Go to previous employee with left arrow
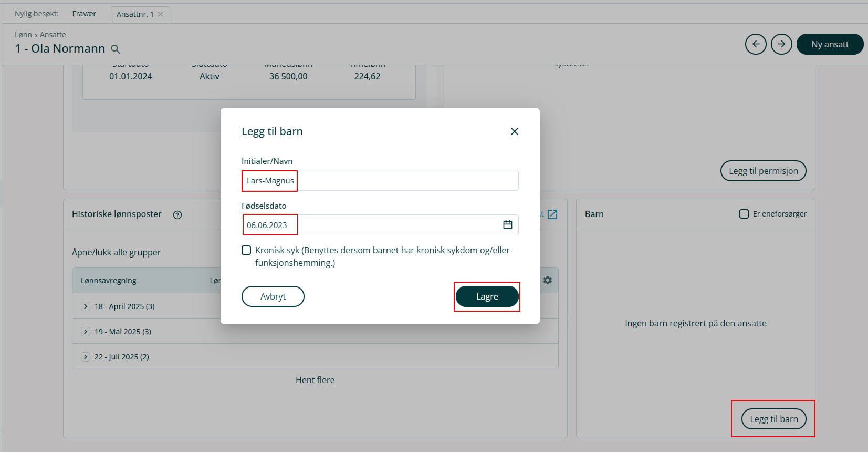The image size is (868, 452). [x=756, y=44]
